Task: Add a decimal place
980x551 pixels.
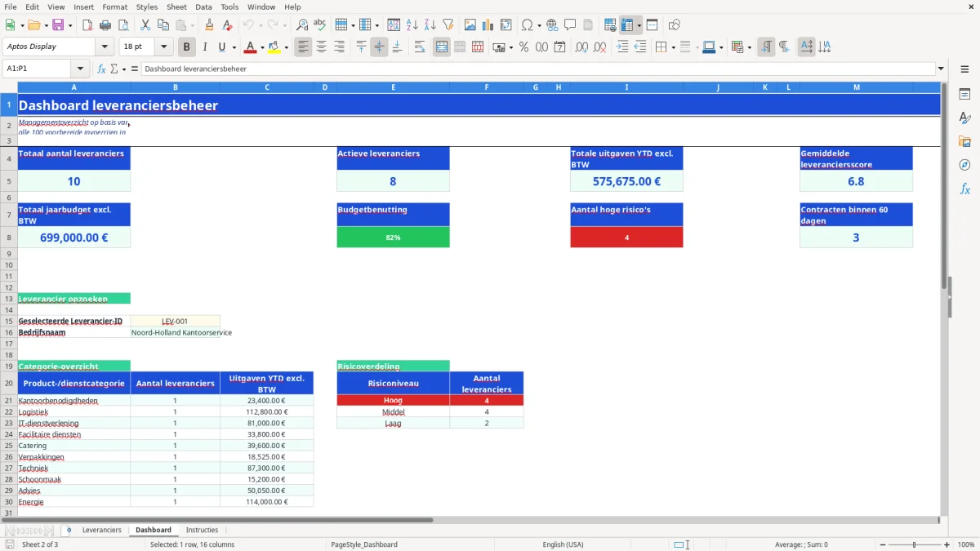Action: (581, 47)
